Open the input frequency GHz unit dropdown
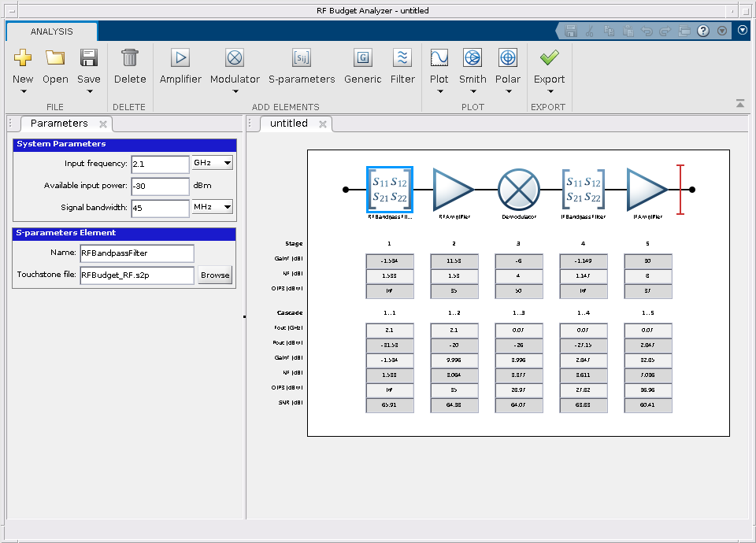The height and width of the screenshot is (543, 756). tap(213, 164)
